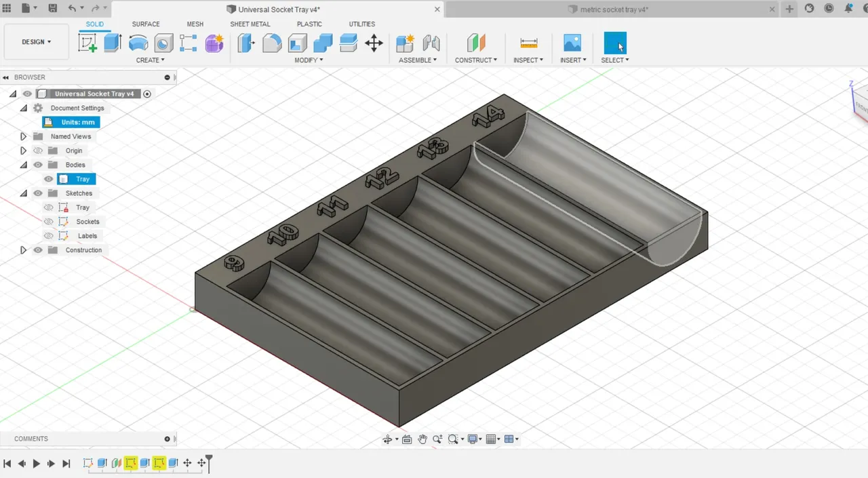The height and width of the screenshot is (478, 868).
Task: Select the Insert image tool
Action: [x=572, y=43]
